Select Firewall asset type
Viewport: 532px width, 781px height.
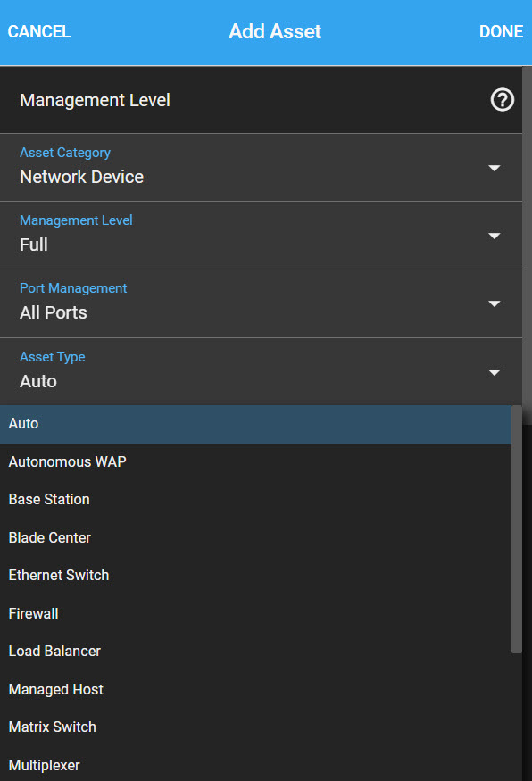pyautogui.click(x=255, y=613)
